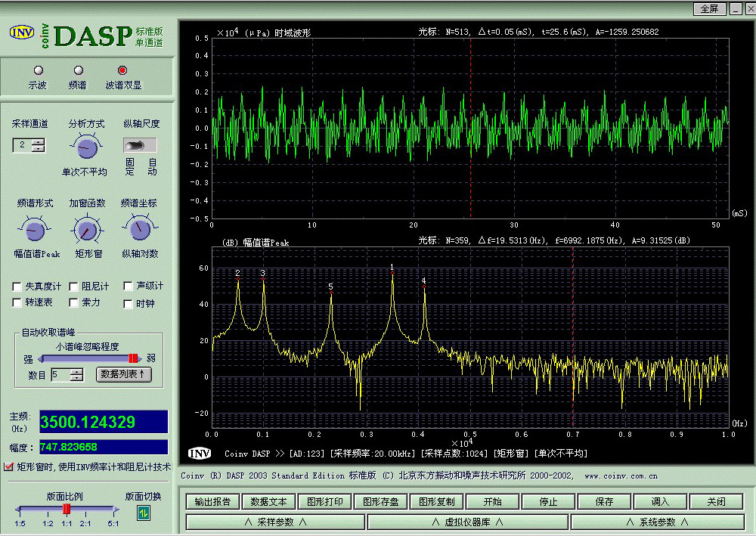Turn the 加窗函数 window function knob
The image size is (756, 536).
86,231
